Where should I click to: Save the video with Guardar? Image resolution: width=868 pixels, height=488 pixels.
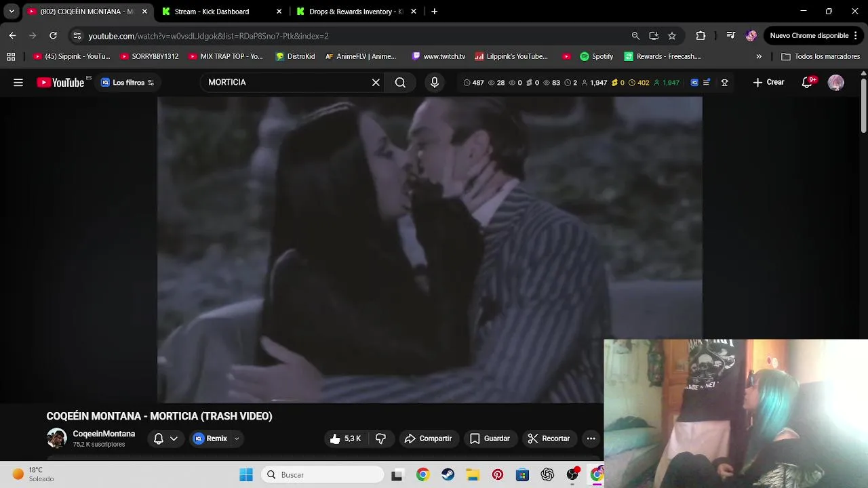pos(490,439)
